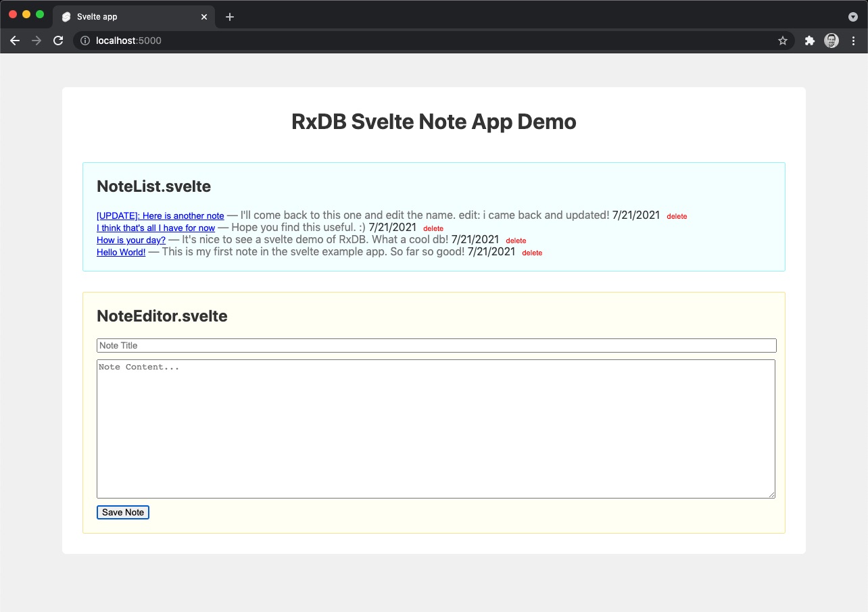
Task: Open the 'Hello World!' note
Action: click(121, 253)
